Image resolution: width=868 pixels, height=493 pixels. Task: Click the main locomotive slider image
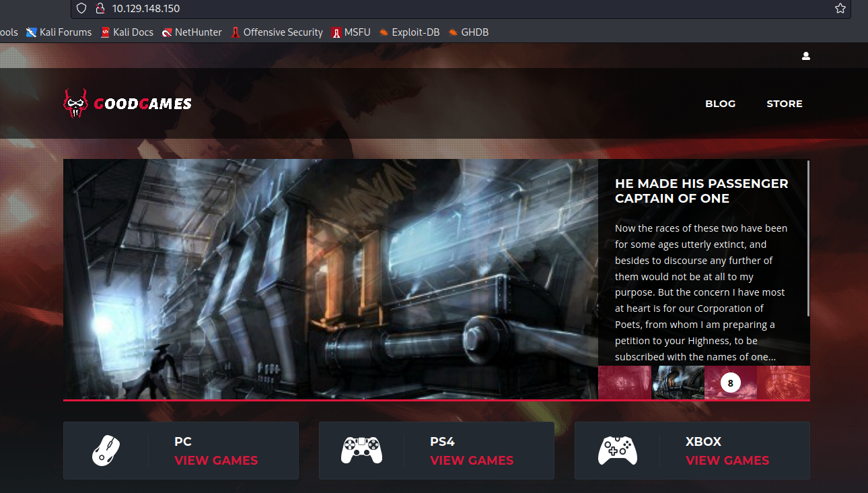pos(330,279)
